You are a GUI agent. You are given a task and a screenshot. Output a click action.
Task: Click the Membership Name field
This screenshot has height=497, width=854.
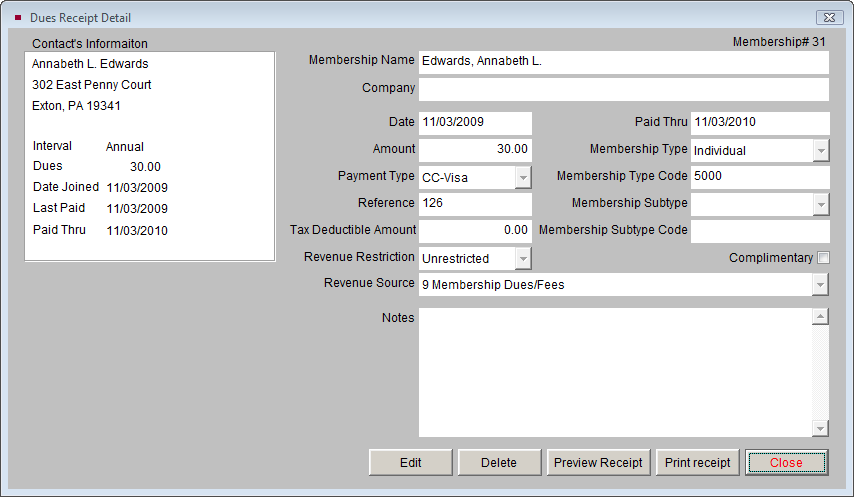click(624, 62)
